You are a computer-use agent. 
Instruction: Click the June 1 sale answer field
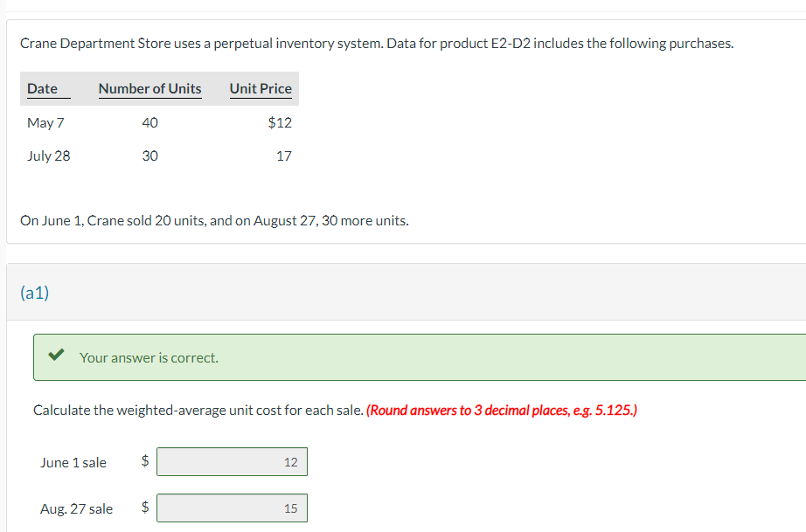(x=232, y=461)
